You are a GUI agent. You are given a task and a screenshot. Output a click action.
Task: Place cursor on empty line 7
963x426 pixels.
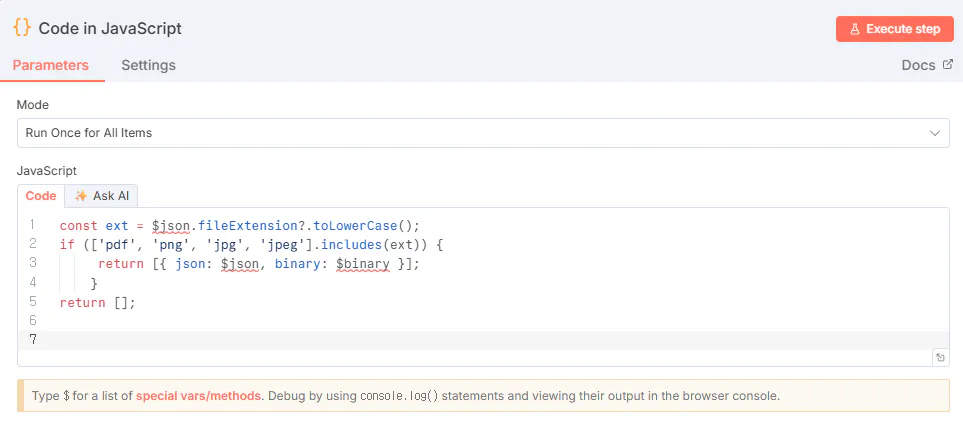[x=400, y=340]
